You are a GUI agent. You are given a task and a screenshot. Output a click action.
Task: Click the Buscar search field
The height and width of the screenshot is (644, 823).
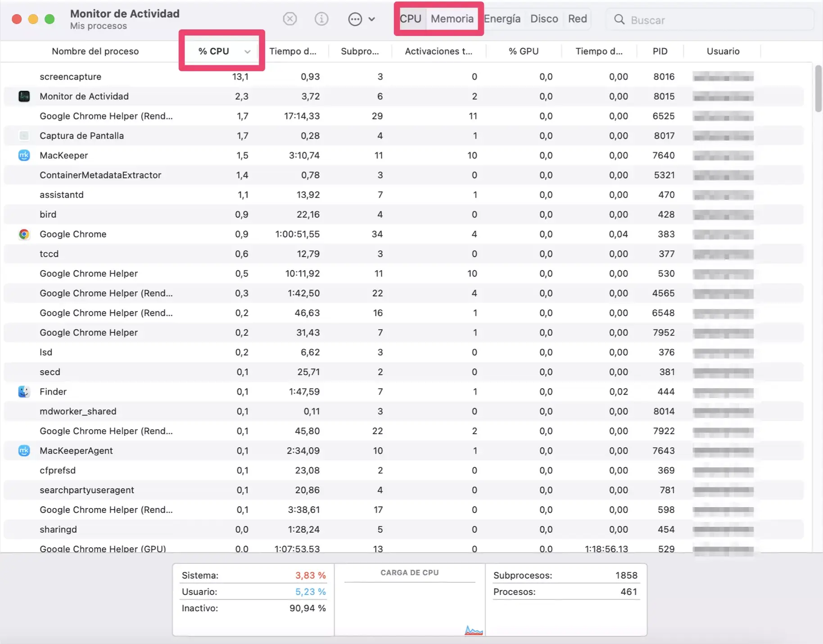click(x=716, y=20)
